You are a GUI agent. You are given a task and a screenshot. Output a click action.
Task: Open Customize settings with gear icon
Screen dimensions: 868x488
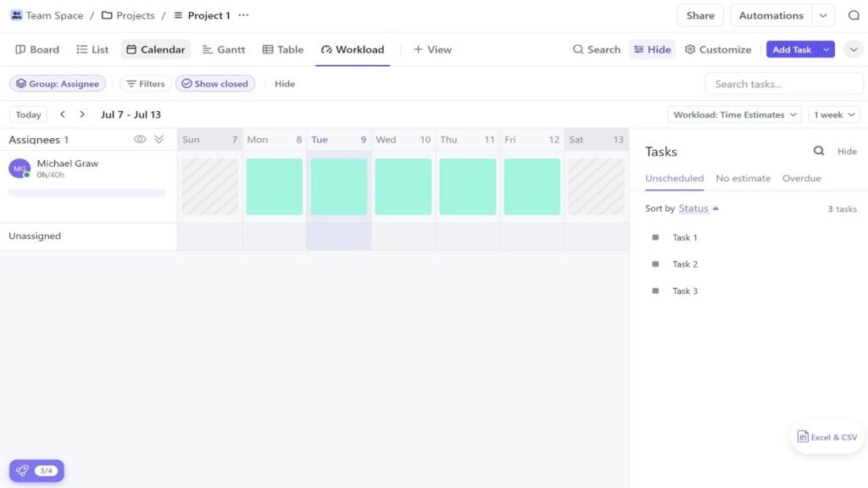point(718,49)
